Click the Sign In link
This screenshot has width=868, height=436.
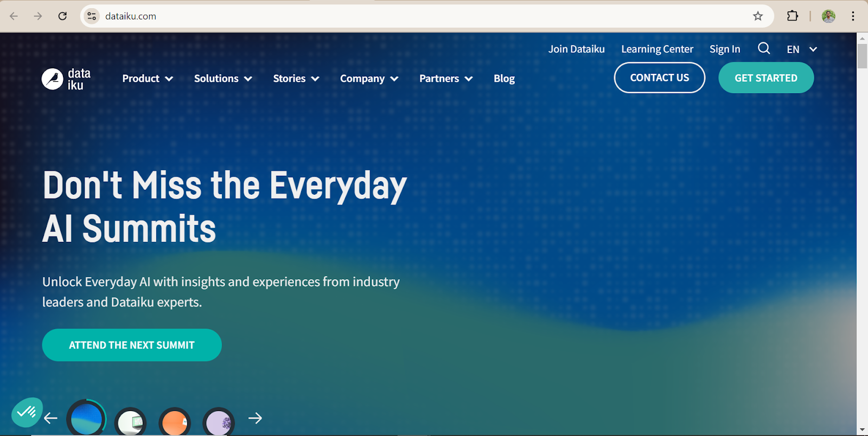click(725, 49)
